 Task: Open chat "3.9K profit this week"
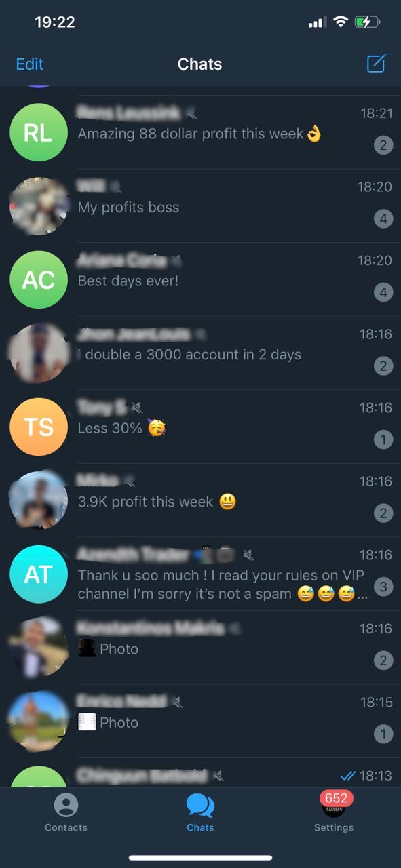(x=200, y=500)
